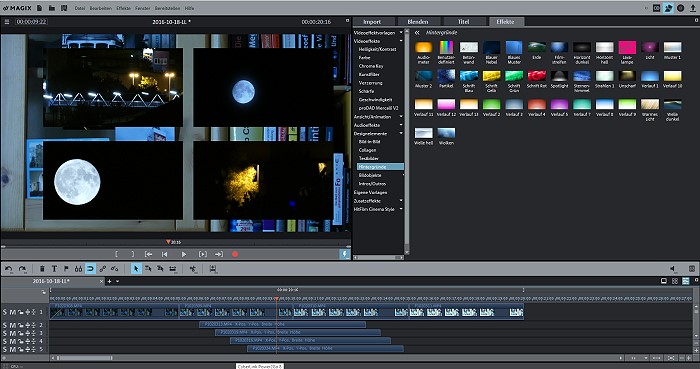Toggle the lock on track 4
700x369 pixels.
(x=21, y=341)
